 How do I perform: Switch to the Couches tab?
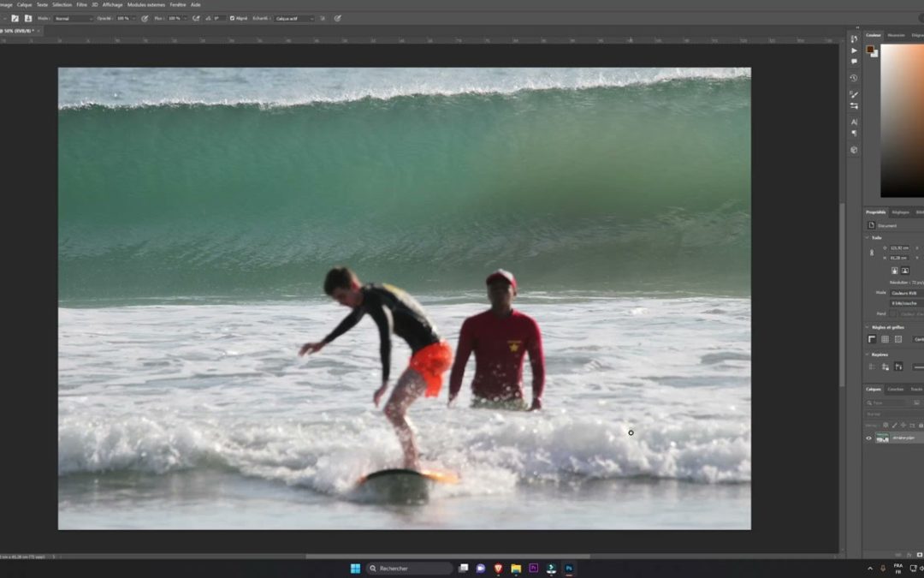tap(896, 390)
